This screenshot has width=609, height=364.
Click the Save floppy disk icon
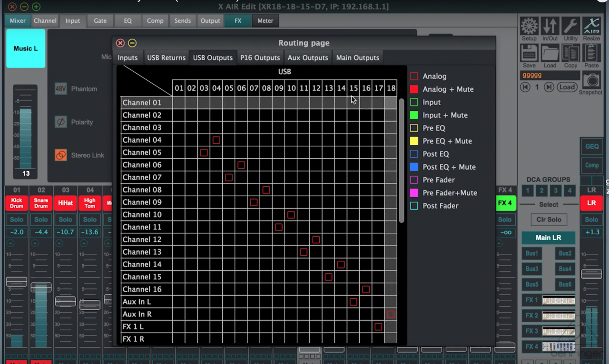pos(529,53)
